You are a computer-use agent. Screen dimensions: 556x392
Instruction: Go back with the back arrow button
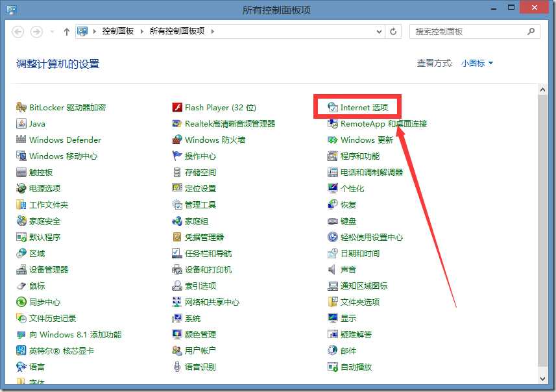tap(18, 32)
